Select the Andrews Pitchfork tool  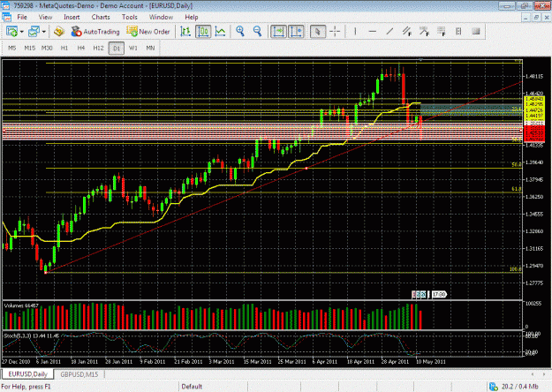tap(424, 32)
